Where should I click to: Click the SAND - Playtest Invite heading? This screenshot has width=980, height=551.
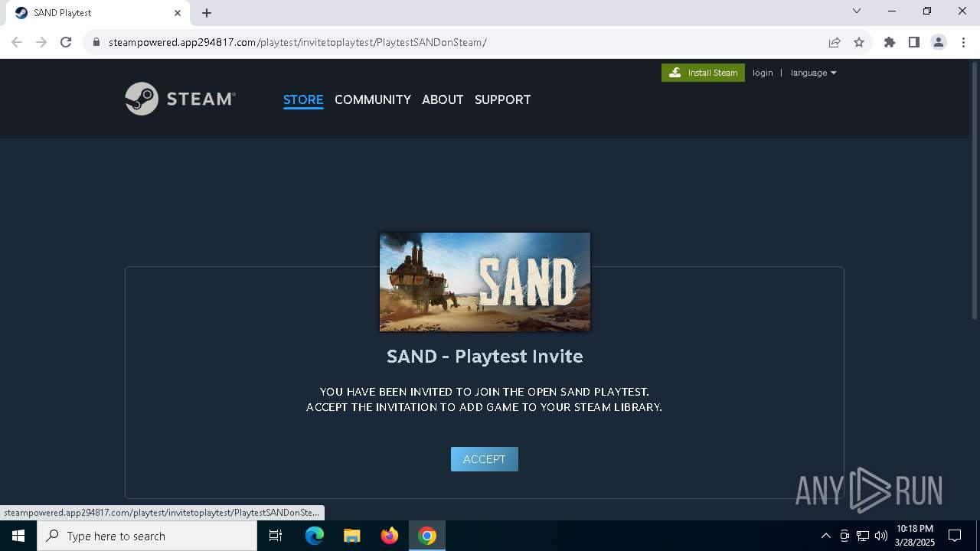[485, 356]
